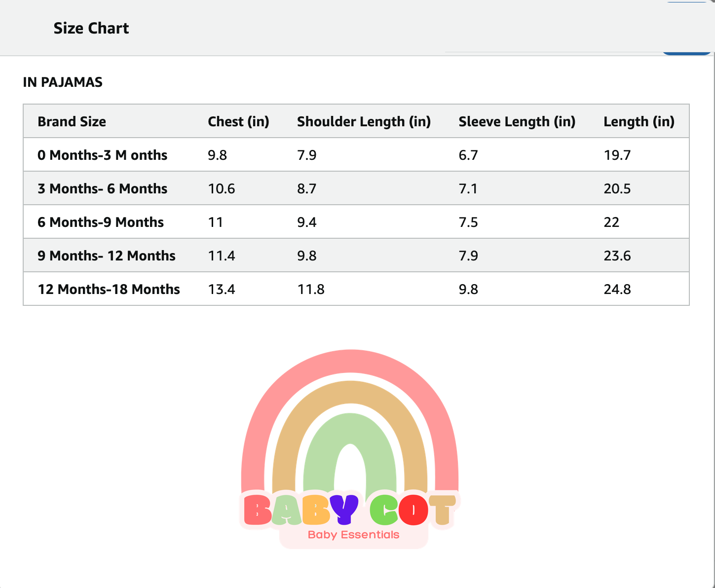Select the Sleeve Length (in) column header
Screen dimensions: 715x588
(x=517, y=121)
